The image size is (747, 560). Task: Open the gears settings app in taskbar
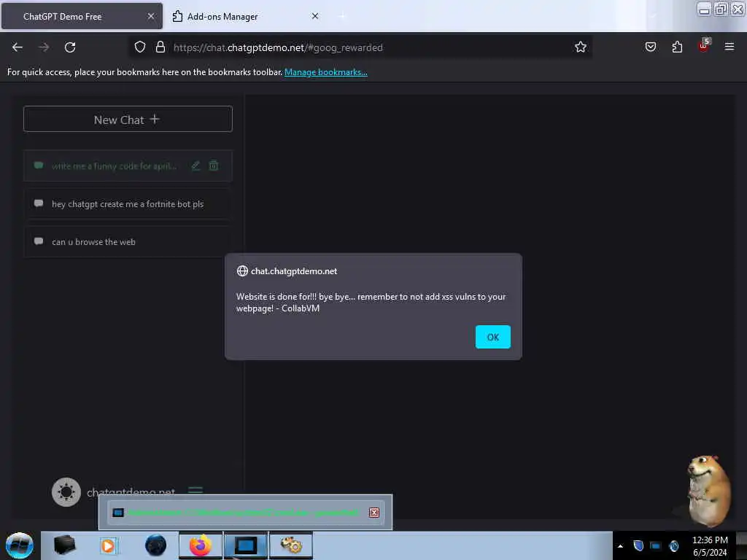coord(291,545)
